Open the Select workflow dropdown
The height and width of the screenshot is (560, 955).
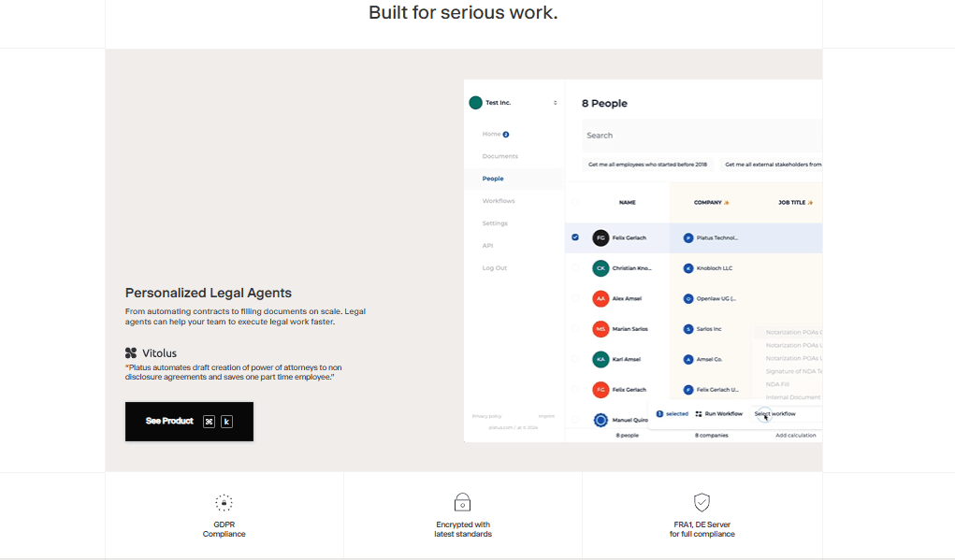(786, 414)
